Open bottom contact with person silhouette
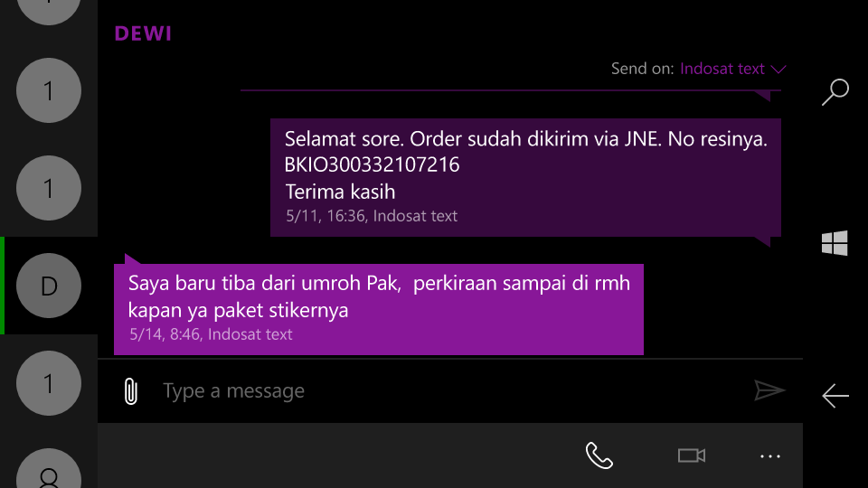The image size is (868, 488). 49,469
